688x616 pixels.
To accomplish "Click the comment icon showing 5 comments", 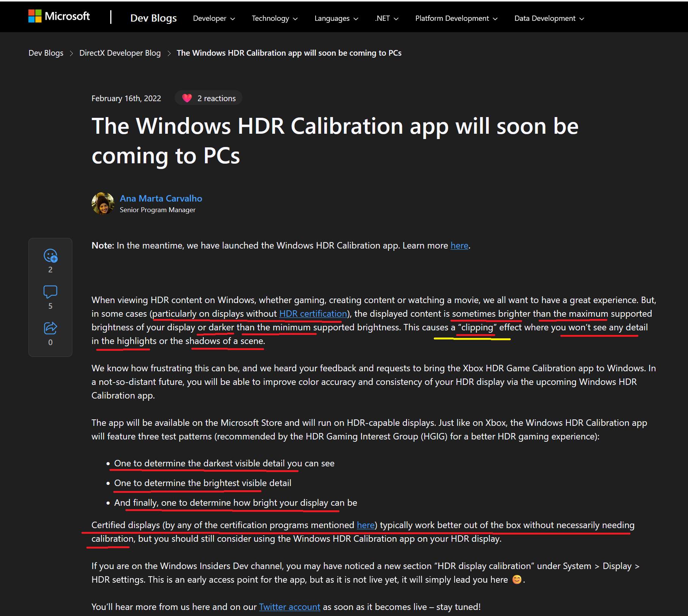I will pyautogui.click(x=50, y=292).
